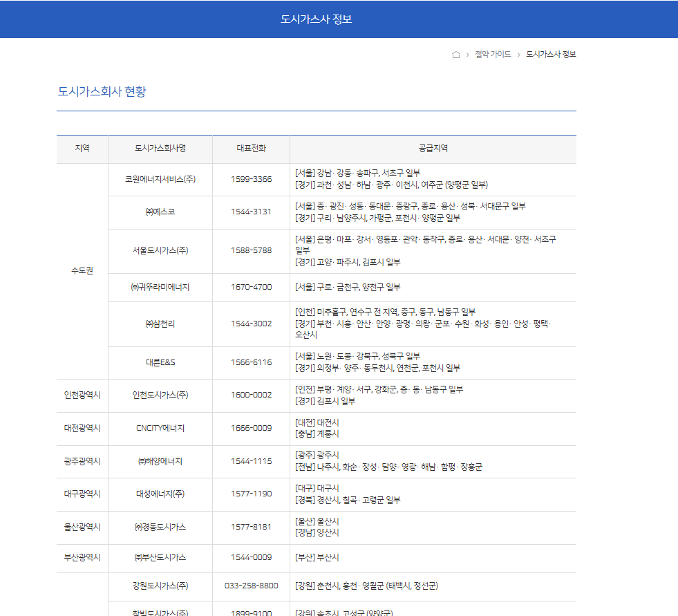The image size is (678, 616).
Task: Select the 공급지역 column header
Action: coord(433,149)
